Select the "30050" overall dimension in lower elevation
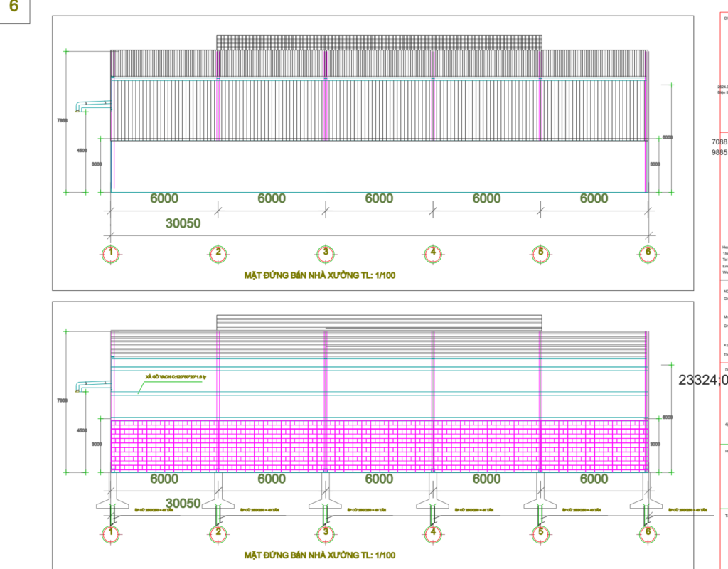Viewport: 728px width, 569px height. click(183, 503)
